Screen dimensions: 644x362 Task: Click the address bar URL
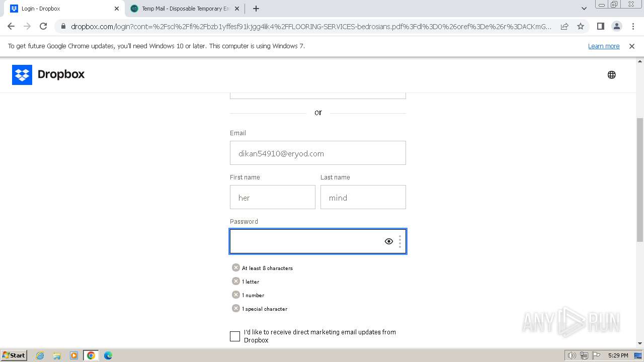pos(311,26)
